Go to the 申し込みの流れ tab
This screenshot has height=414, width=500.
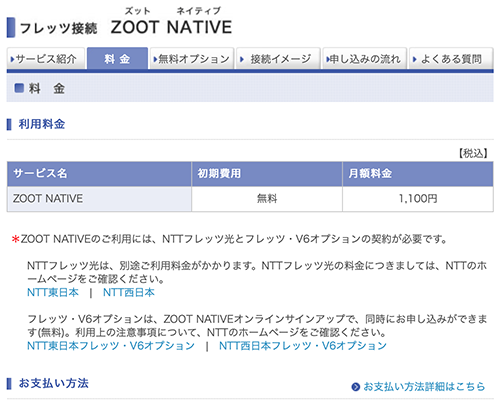pyautogui.click(x=365, y=59)
